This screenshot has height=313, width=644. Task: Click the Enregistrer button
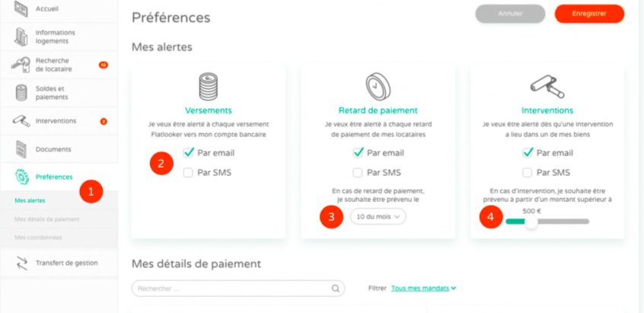tap(589, 14)
